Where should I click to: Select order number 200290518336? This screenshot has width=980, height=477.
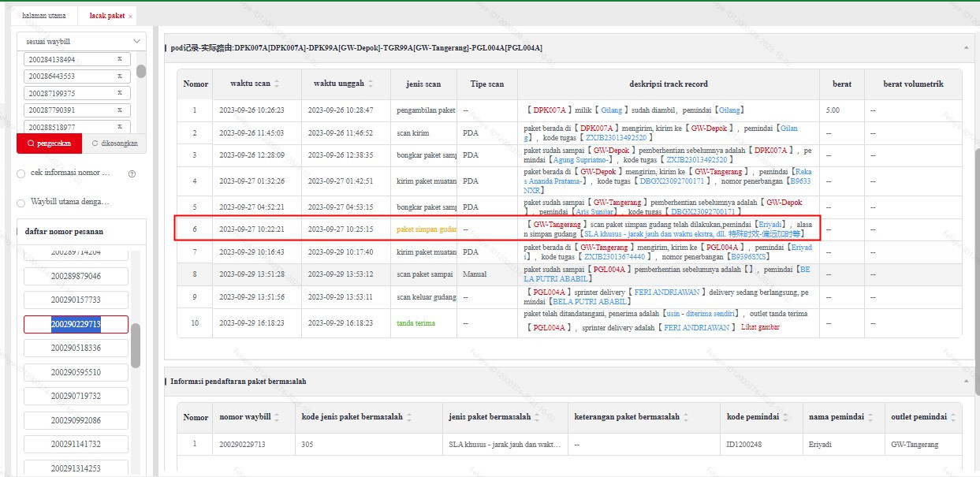click(x=76, y=348)
